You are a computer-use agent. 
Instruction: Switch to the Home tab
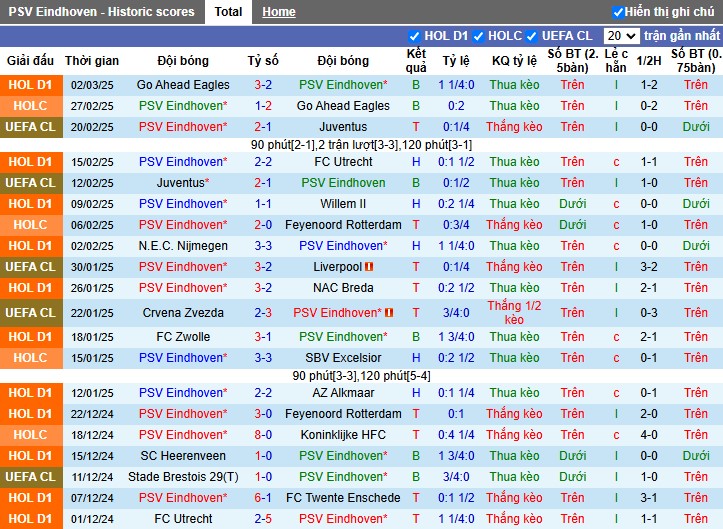[x=279, y=12]
